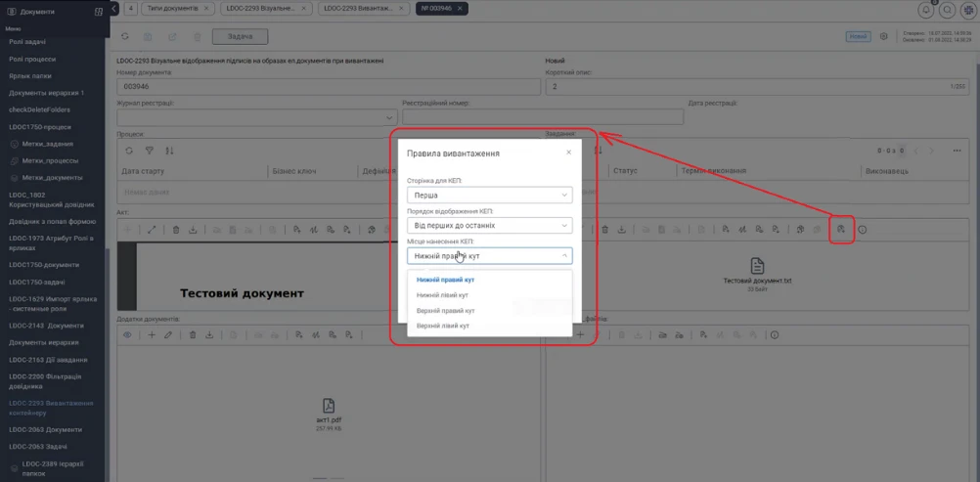Open the search magnifier icon
980x482 pixels.
pyautogui.click(x=948, y=10)
